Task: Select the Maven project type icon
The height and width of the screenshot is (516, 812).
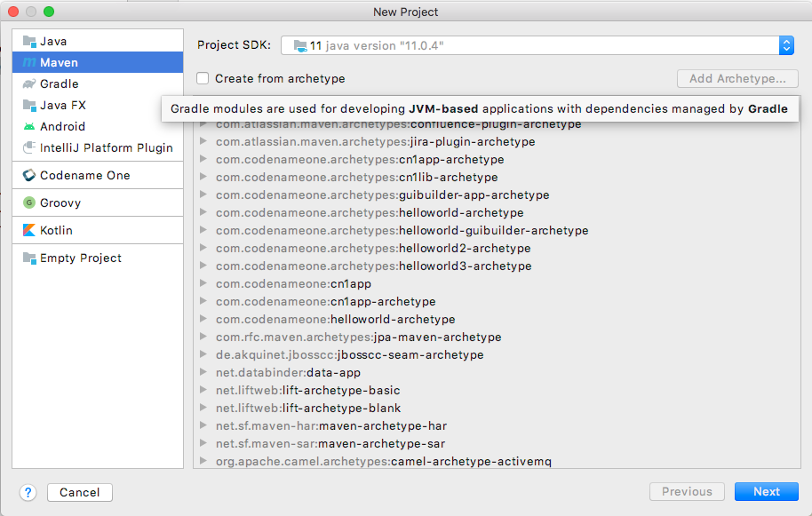Action: (x=31, y=62)
